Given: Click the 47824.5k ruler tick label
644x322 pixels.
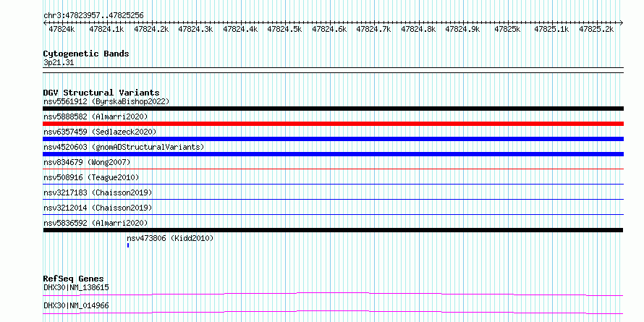Looking at the screenshot, I should [284, 29].
